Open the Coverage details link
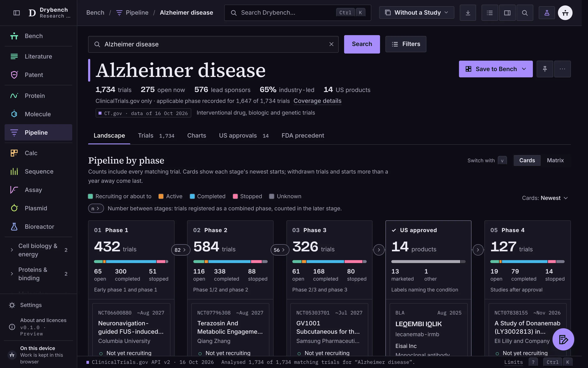This screenshot has height=368, width=588. point(317,101)
